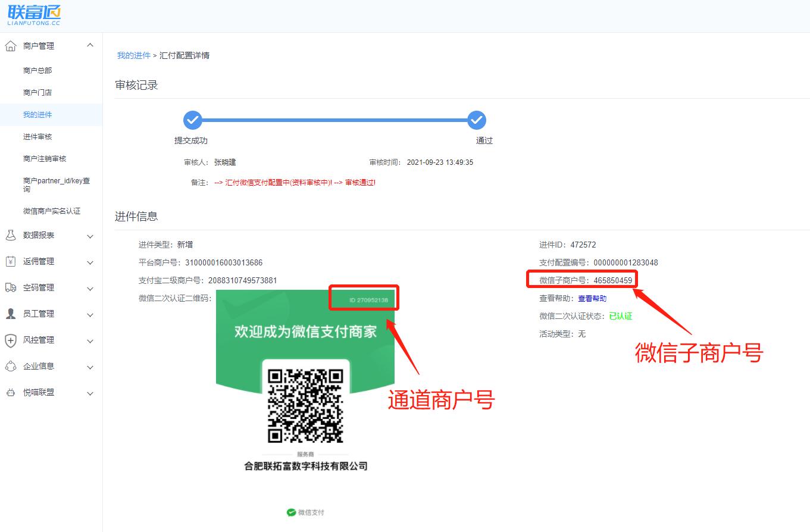Click 欢迎成为微信支付商家 banner text
The image size is (810, 532).
click(306, 331)
